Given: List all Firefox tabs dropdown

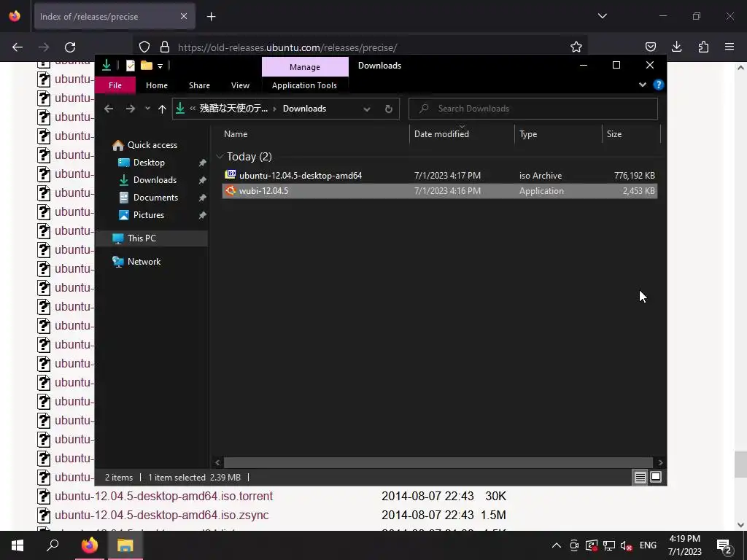Looking at the screenshot, I should click(603, 16).
